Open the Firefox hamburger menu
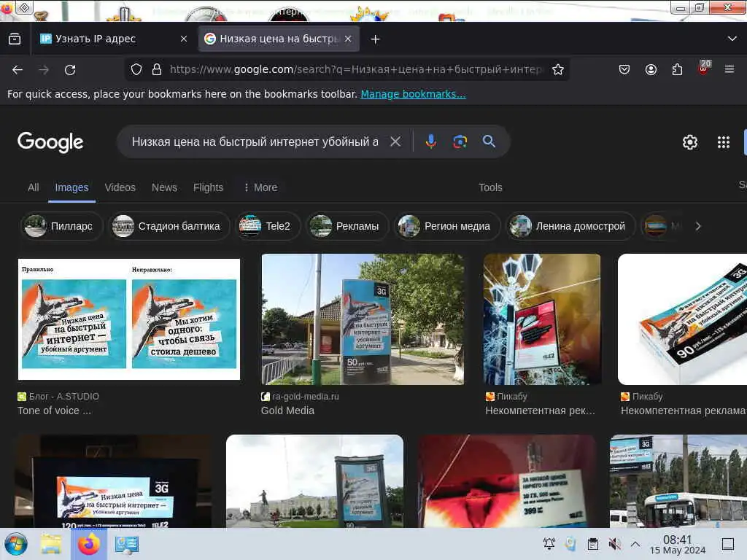The width and height of the screenshot is (747, 560). click(729, 69)
